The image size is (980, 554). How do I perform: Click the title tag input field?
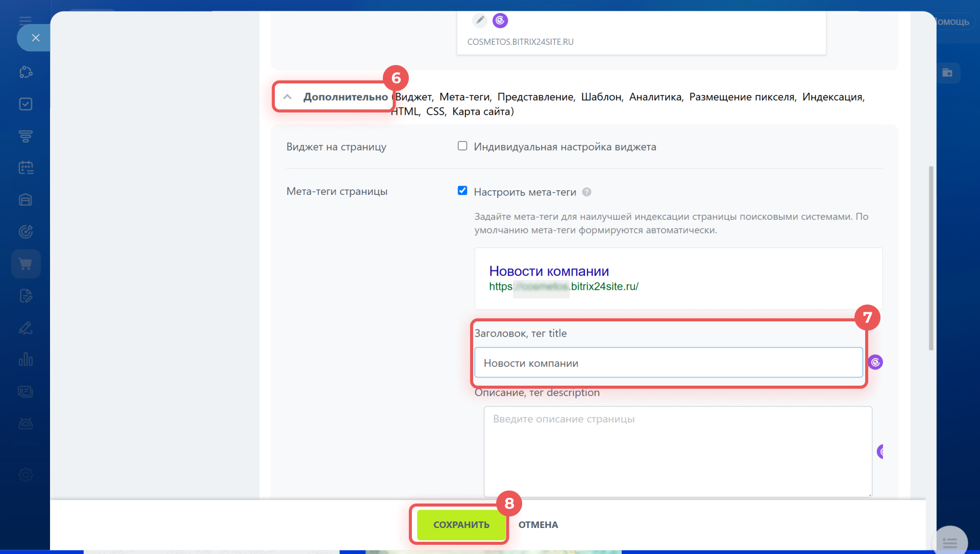click(668, 363)
